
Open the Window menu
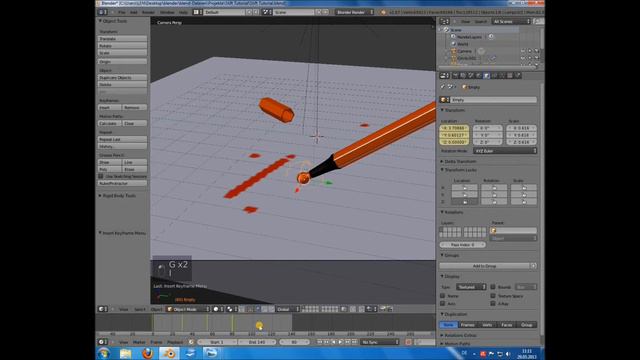click(167, 12)
